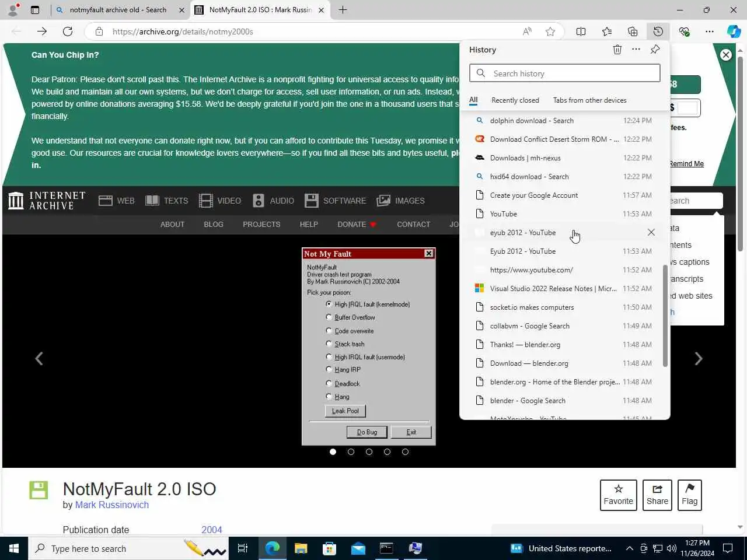The image size is (747, 560).
Task: Open the VIDEO section
Action: point(220,201)
